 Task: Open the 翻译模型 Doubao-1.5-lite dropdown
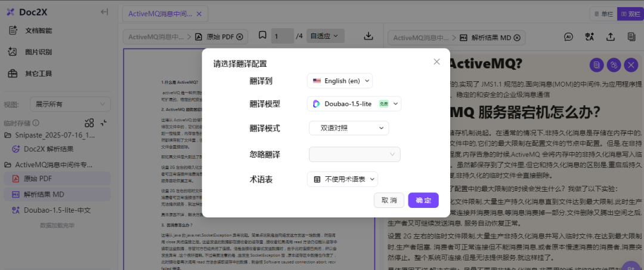coord(354,104)
